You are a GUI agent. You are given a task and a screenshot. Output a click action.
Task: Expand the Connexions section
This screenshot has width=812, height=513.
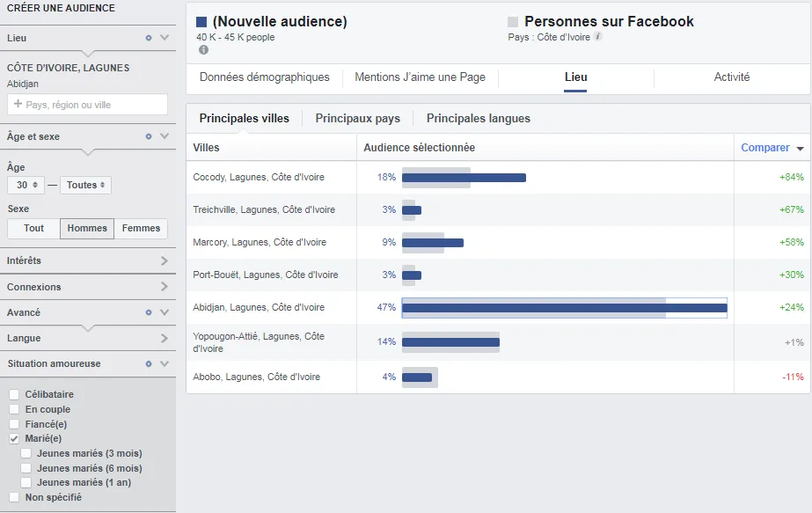(x=165, y=287)
